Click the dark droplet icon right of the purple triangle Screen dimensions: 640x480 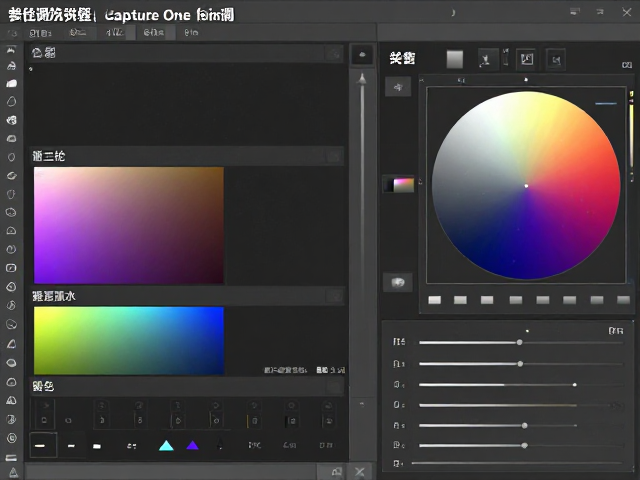tap(220, 444)
